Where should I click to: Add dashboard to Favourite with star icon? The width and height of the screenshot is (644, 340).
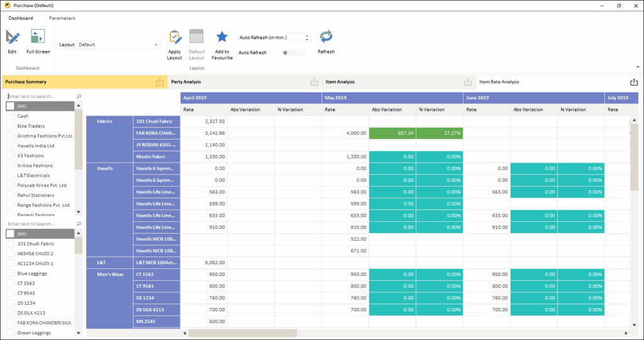point(222,37)
